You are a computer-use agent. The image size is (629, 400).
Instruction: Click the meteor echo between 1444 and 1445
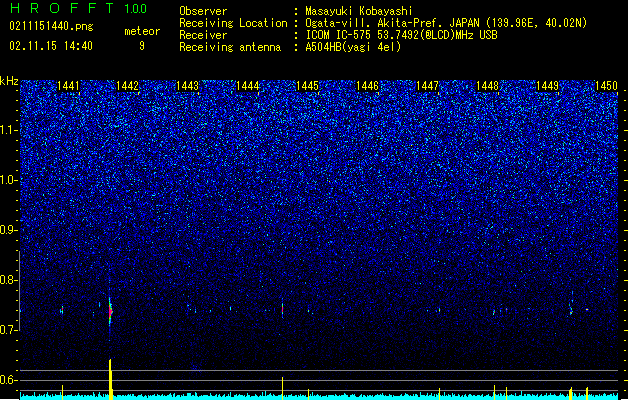pyautogui.click(x=282, y=309)
